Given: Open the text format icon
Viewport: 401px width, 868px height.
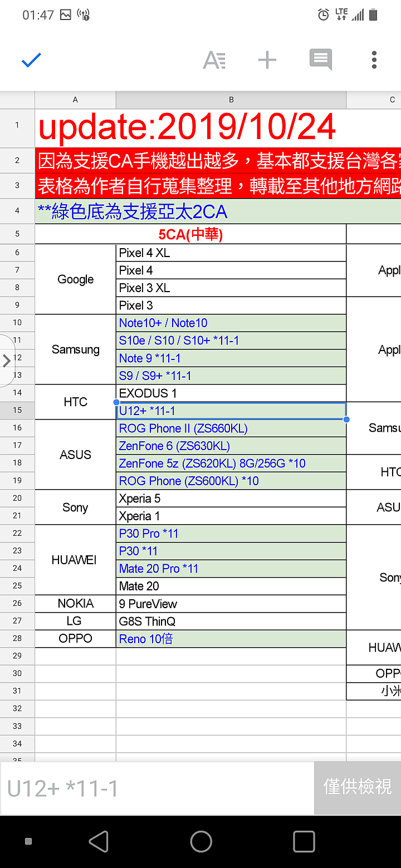Looking at the screenshot, I should [x=214, y=60].
